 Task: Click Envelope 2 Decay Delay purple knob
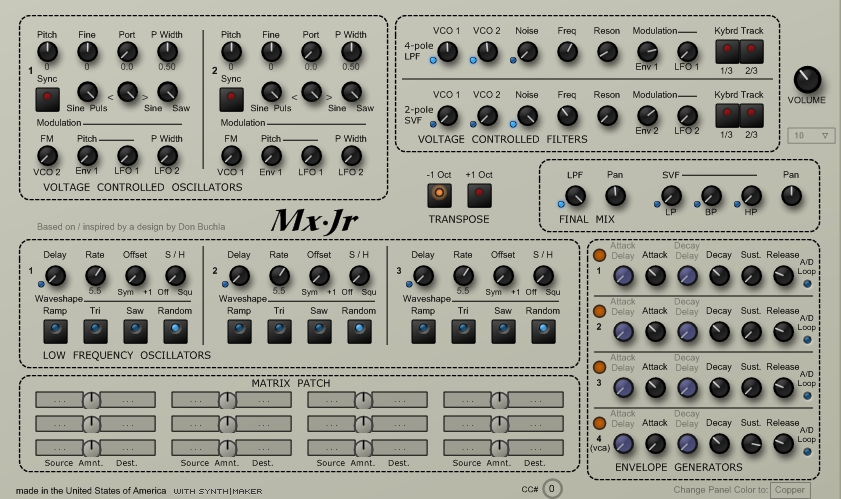(x=687, y=332)
